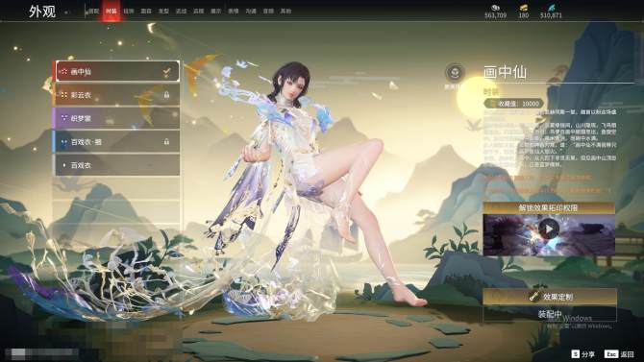Click the lock icon on 彩云衣 entry

pyautogui.click(x=166, y=95)
